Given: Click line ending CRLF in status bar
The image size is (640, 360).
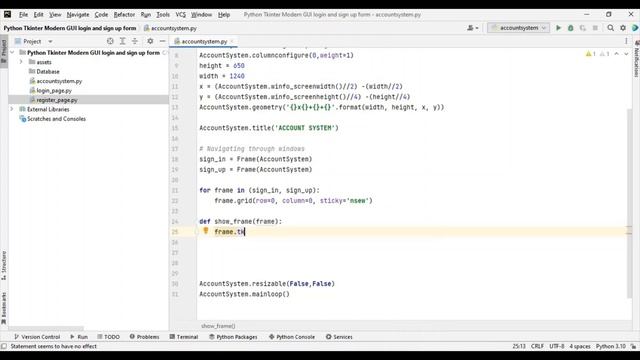Looking at the screenshot, I should coord(537,346).
